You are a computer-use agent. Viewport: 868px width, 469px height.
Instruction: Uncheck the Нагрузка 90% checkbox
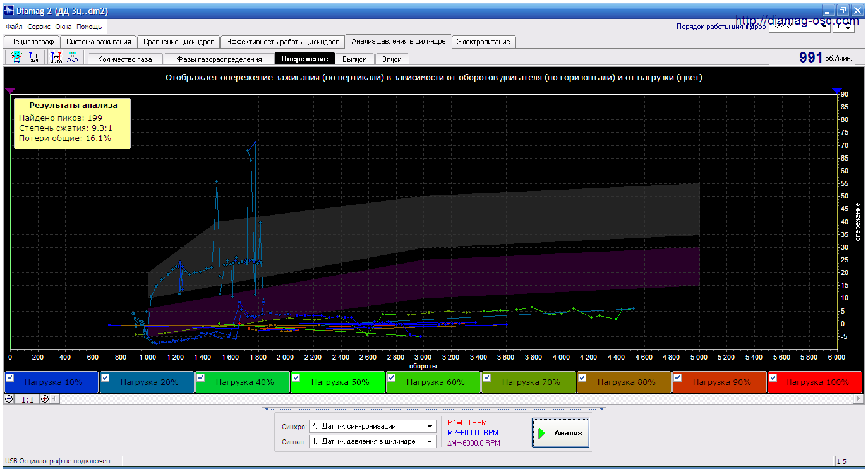[677, 377]
